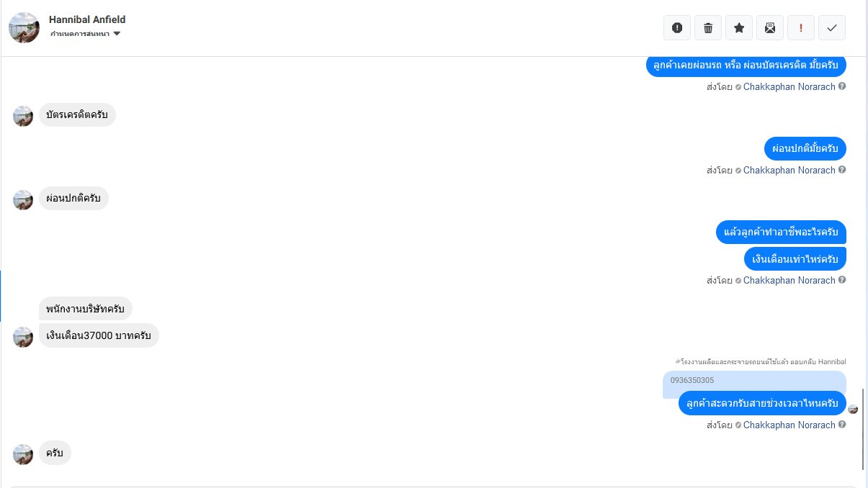Click the small seen-receipt avatar beside last sent message

click(853, 409)
